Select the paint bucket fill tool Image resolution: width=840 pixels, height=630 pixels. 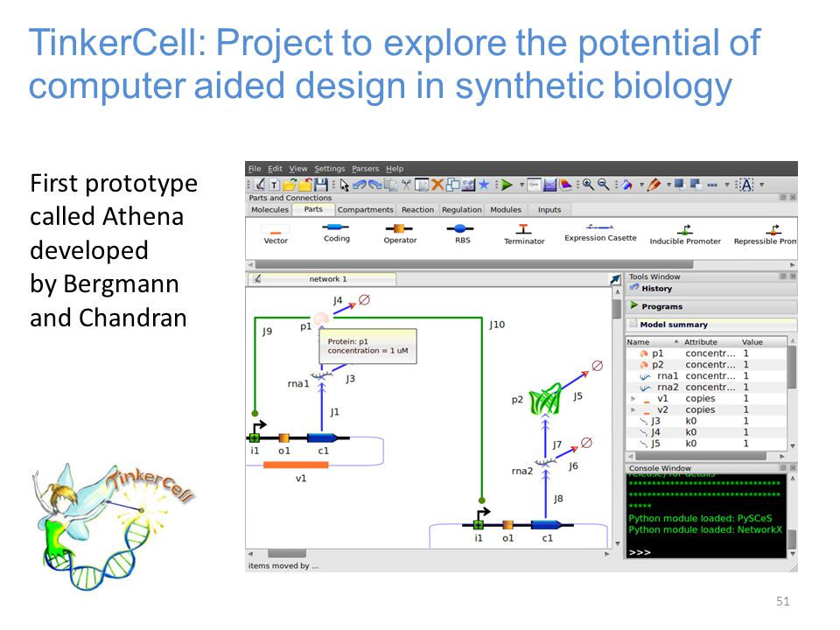(626, 185)
